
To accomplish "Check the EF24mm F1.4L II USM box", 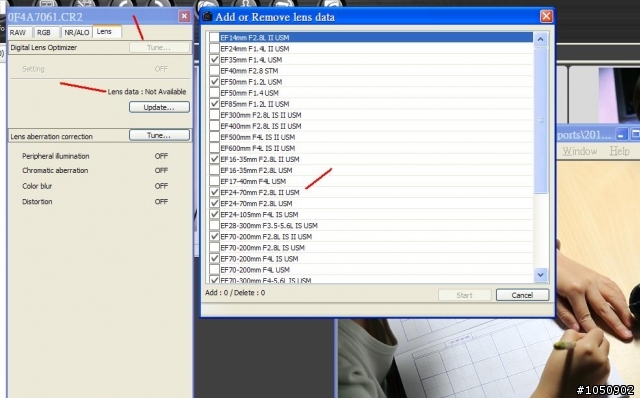I will tap(214, 49).
